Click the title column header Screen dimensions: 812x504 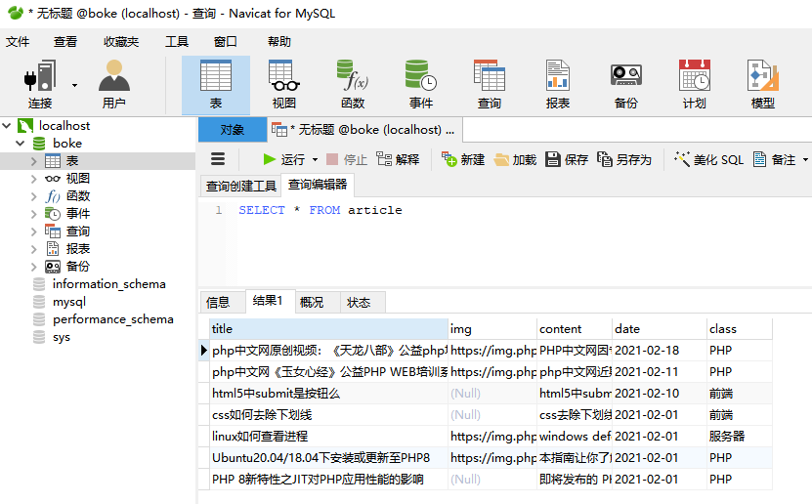tap(328, 328)
